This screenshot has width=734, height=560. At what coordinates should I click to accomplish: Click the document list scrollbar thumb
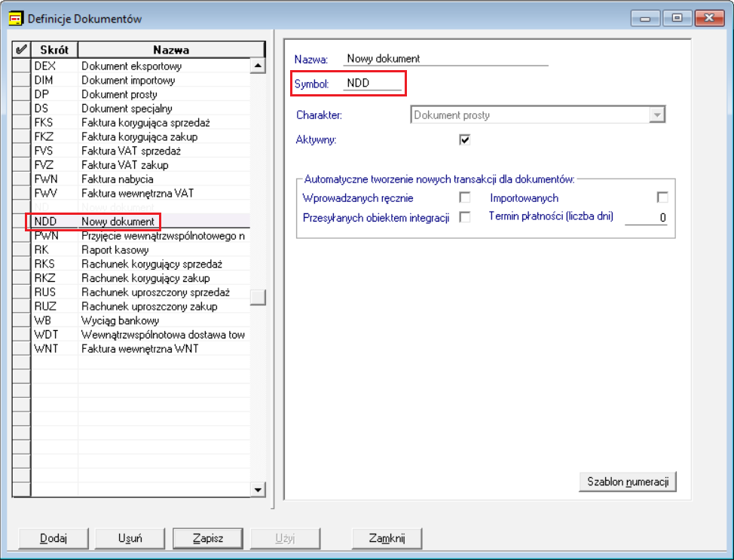pyautogui.click(x=258, y=297)
